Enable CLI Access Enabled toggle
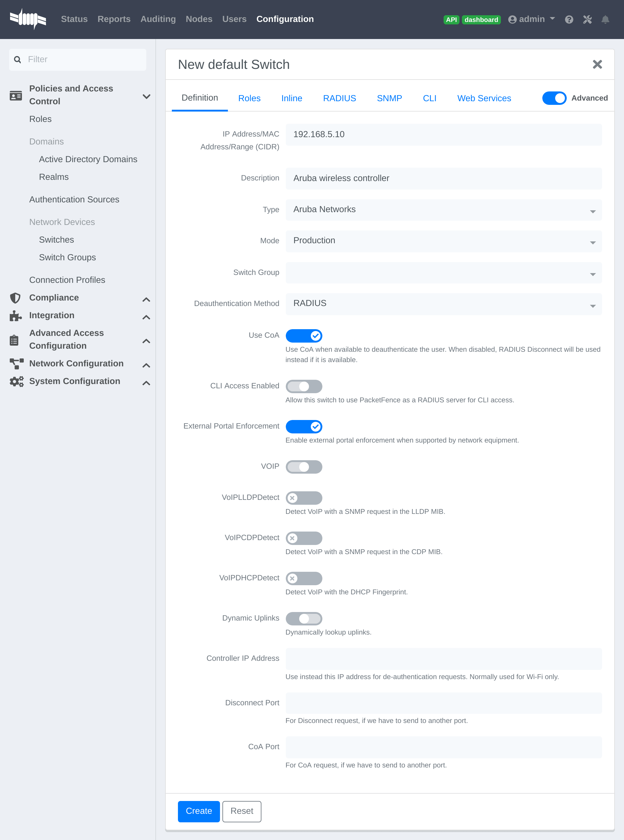 point(304,386)
